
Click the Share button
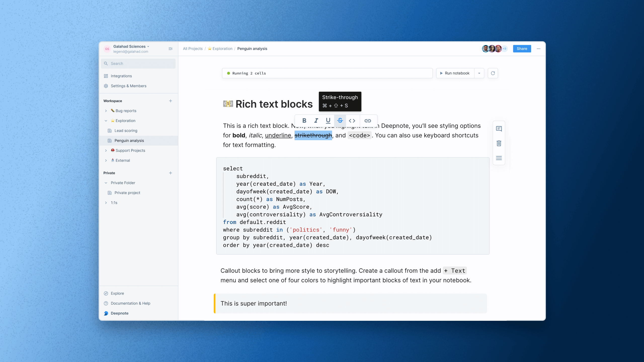pos(522,49)
